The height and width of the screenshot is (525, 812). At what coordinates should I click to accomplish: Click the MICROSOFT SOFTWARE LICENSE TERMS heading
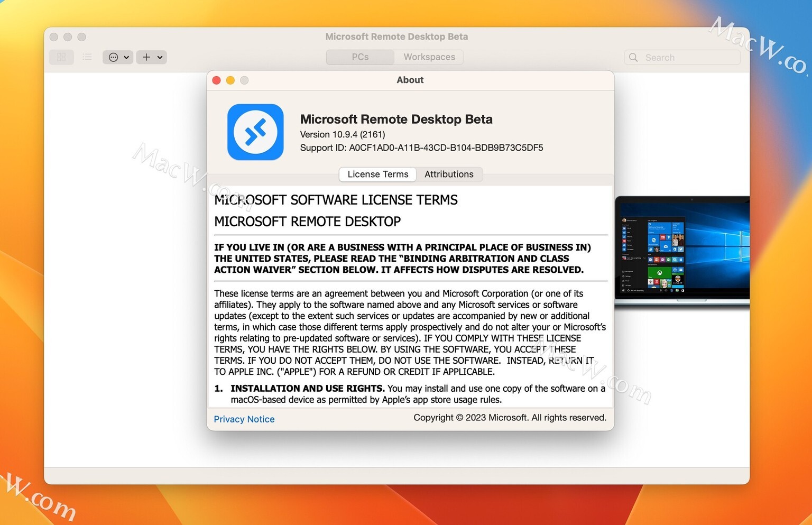pyautogui.click(x=336, y=200)
